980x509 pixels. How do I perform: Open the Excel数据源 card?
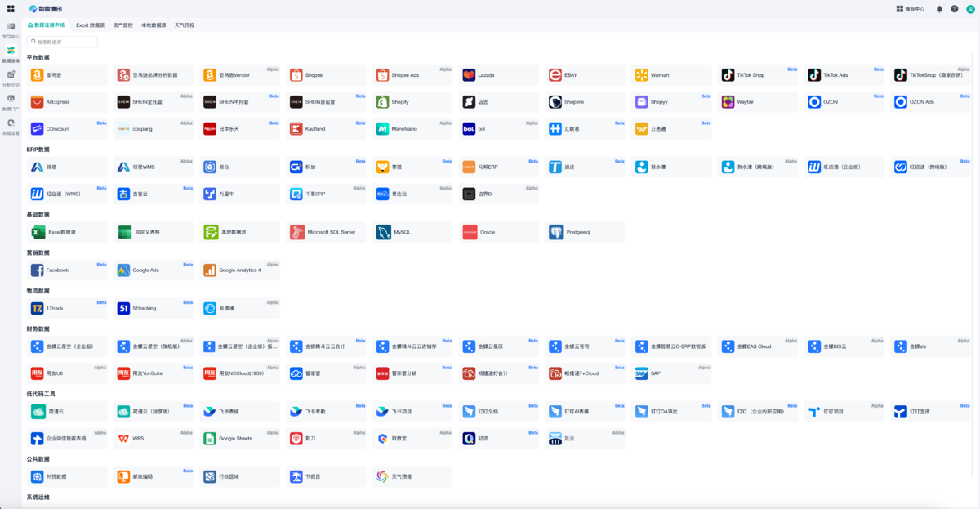click(x=67, y=232)
